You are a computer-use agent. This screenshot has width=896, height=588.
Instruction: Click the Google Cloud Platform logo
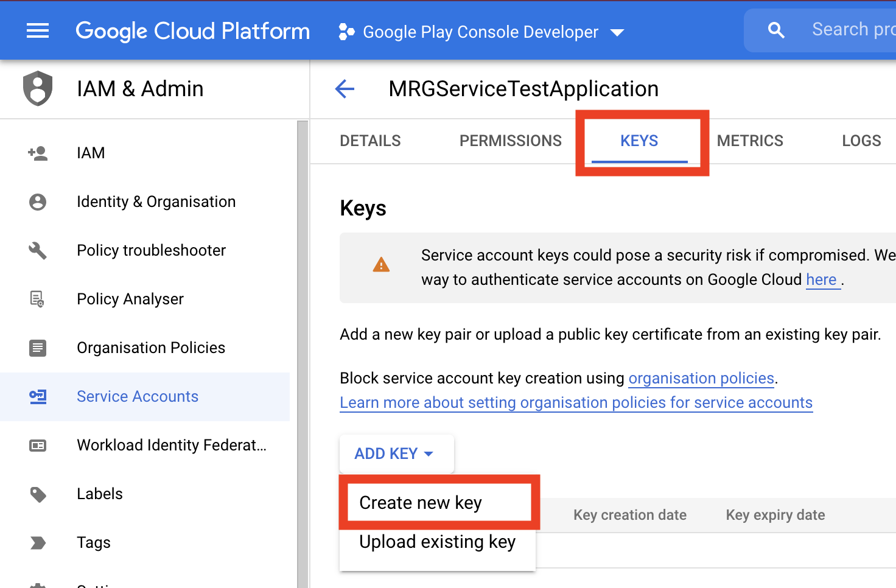(192, 30)
